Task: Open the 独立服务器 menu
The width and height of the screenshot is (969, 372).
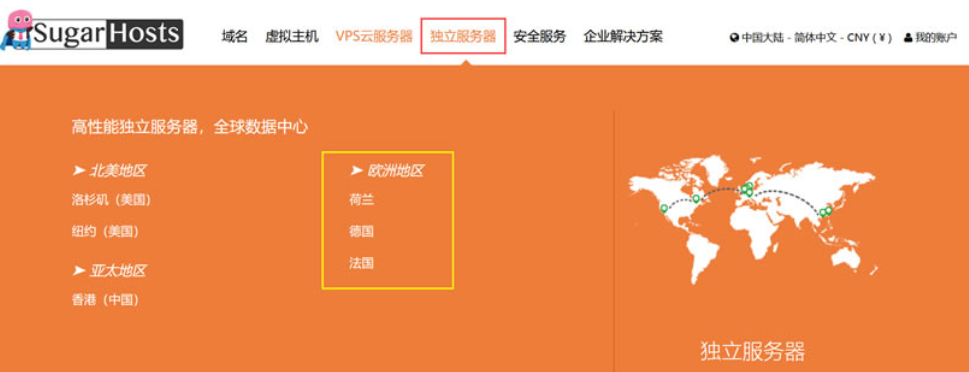Action: pos(463,36)
